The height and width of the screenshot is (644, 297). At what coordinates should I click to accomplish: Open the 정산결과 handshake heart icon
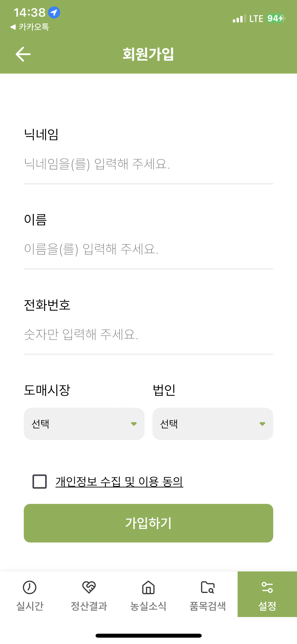pyautogui.click(x=89, y=587)
